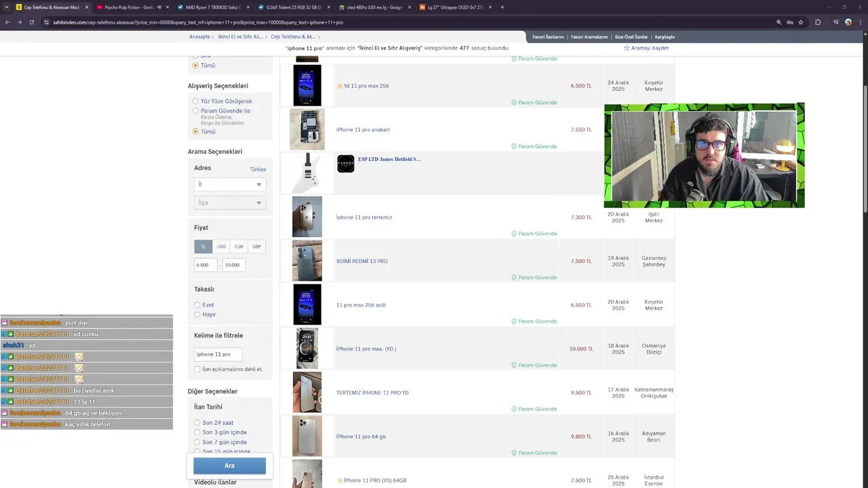The height and width of the screenshot is (488, 868).
Task: Select Son 3 gün içinde filter
Action: [197, 432]
